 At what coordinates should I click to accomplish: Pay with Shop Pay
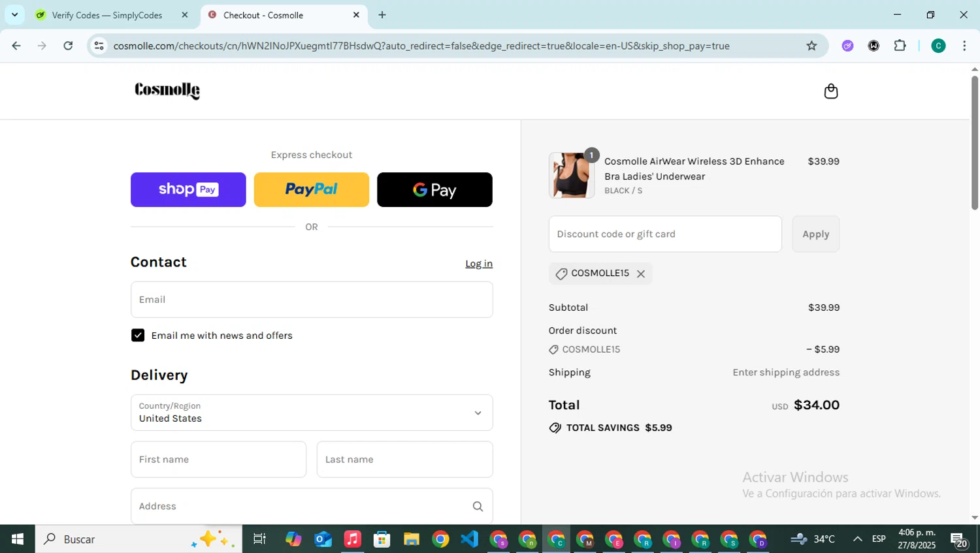188,189
